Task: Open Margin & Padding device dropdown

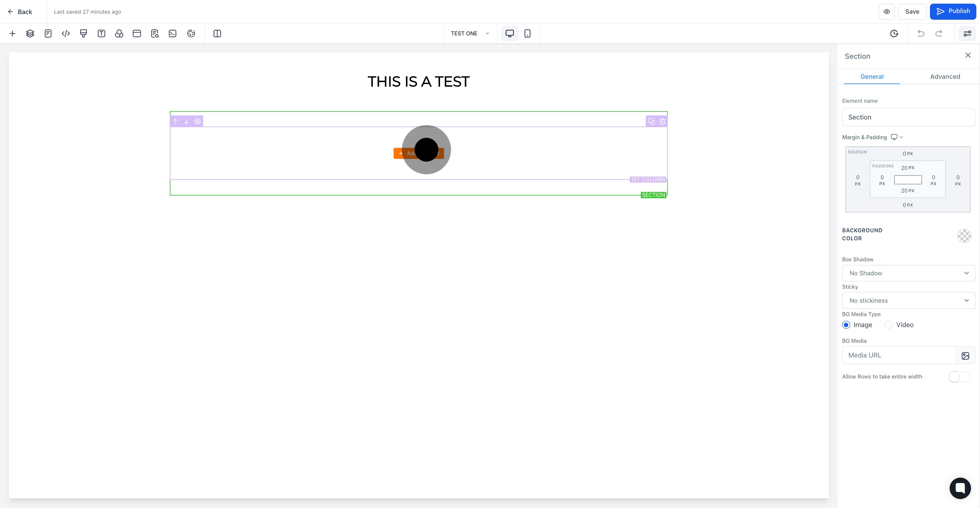Action: tap(897, 137)
